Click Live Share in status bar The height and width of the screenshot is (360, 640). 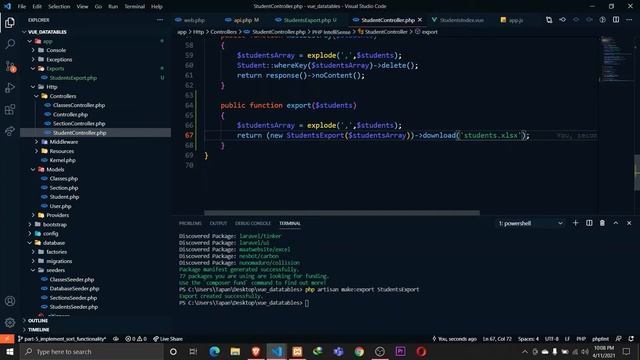point(168,339)
